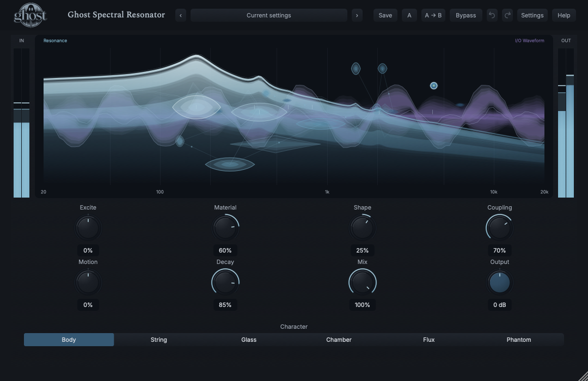Select the String character
This screenshot has width=588, height=381.
tap(158, 340)
